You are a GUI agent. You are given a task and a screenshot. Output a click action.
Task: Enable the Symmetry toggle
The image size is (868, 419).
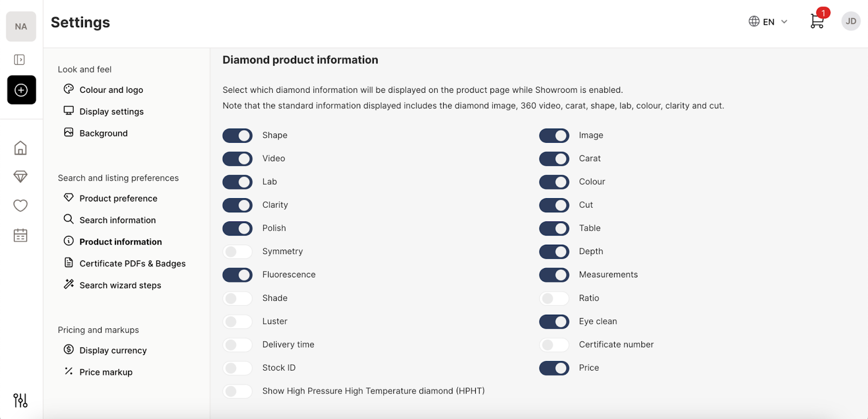[x=238, y=252]
